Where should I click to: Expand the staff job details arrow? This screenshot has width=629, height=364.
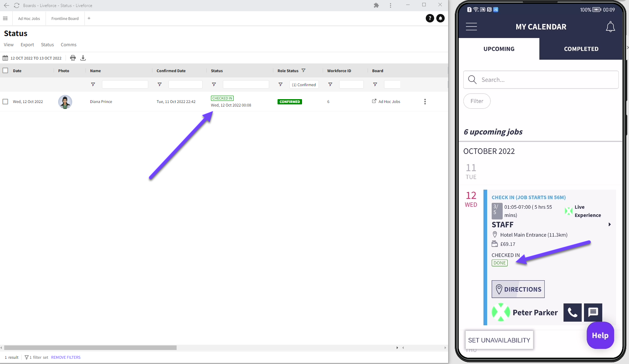609,225
